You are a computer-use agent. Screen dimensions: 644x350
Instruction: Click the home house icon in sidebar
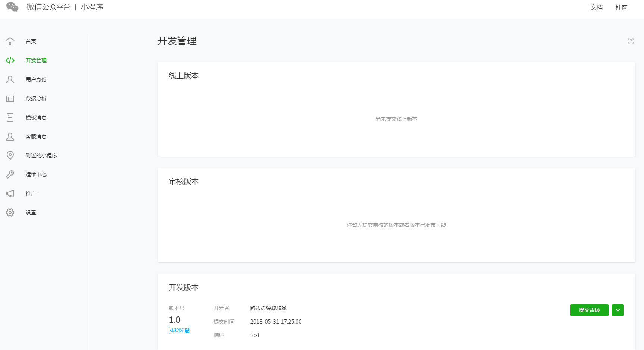tap(10, 41)
